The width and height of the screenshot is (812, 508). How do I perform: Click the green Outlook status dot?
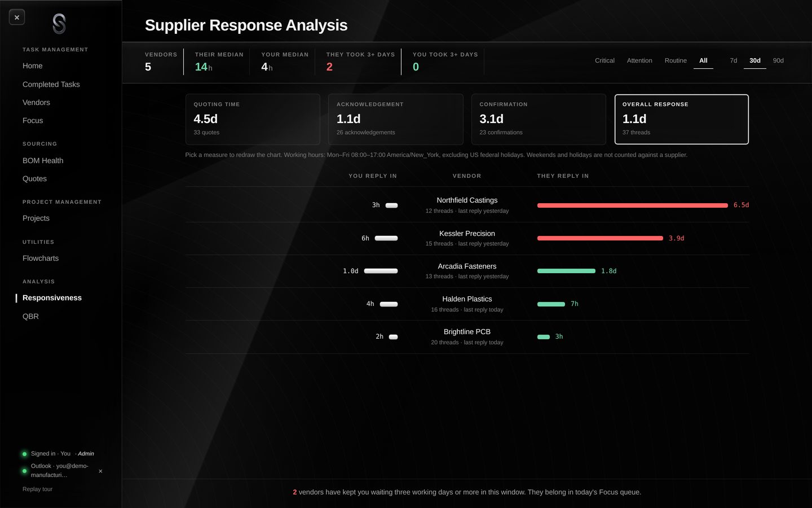[24, 471]
